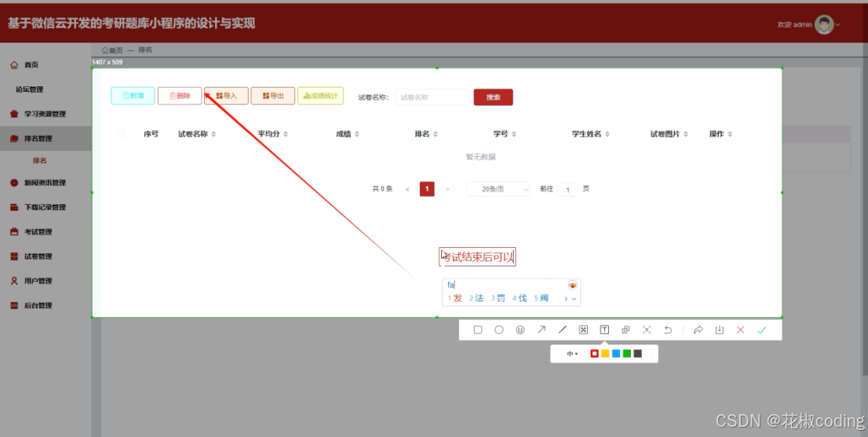The height and width of the screenshot is (437, 868).
Task: Expand 学习资源管理 sidebar menu
Action: pos(46,114)
